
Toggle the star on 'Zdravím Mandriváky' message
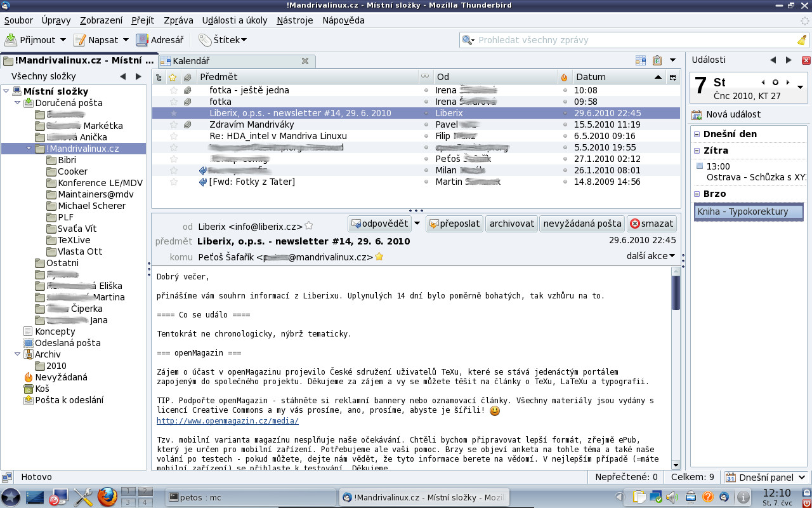click(x=174, y=124)
